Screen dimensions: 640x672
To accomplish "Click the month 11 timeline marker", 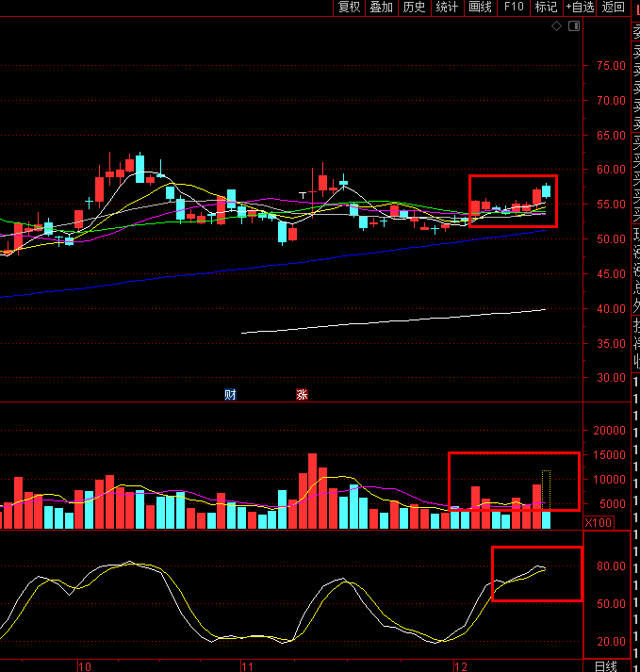I will [x=247, y=666].
